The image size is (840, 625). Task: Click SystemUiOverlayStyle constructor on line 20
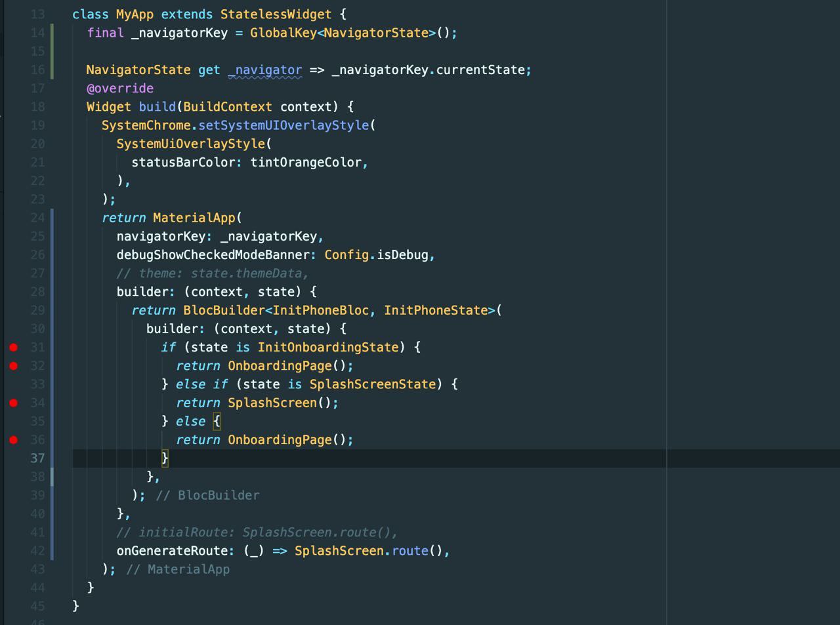(x=191, y=144)
